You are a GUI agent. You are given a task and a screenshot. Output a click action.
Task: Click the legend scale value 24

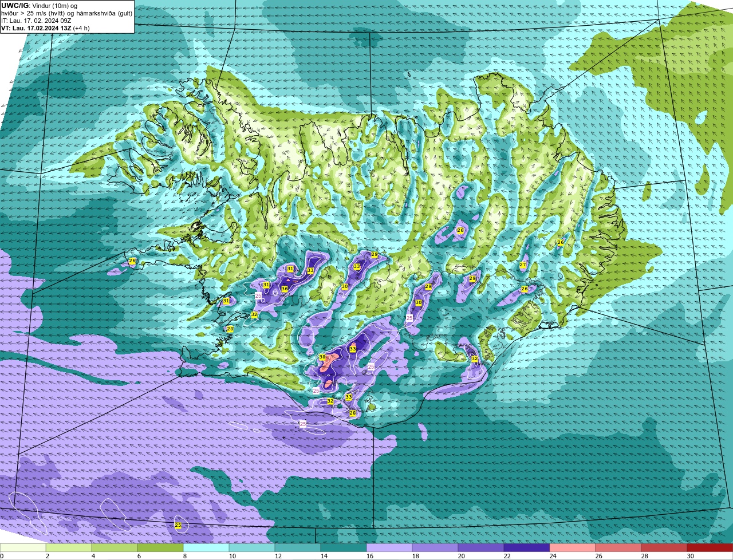point(552,556)
